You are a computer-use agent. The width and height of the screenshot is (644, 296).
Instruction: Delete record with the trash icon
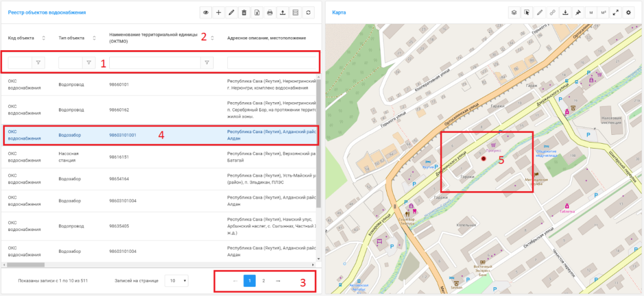pos(244,13)
